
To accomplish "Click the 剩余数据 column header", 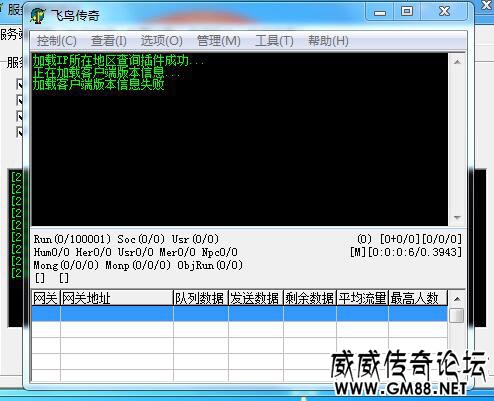I will [x=310, y=298].
